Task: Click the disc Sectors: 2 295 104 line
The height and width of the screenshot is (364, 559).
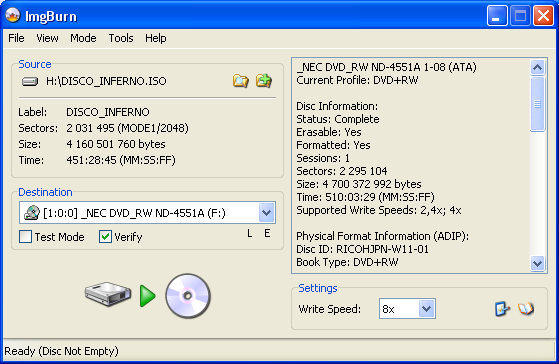Action: click(342, 171)
